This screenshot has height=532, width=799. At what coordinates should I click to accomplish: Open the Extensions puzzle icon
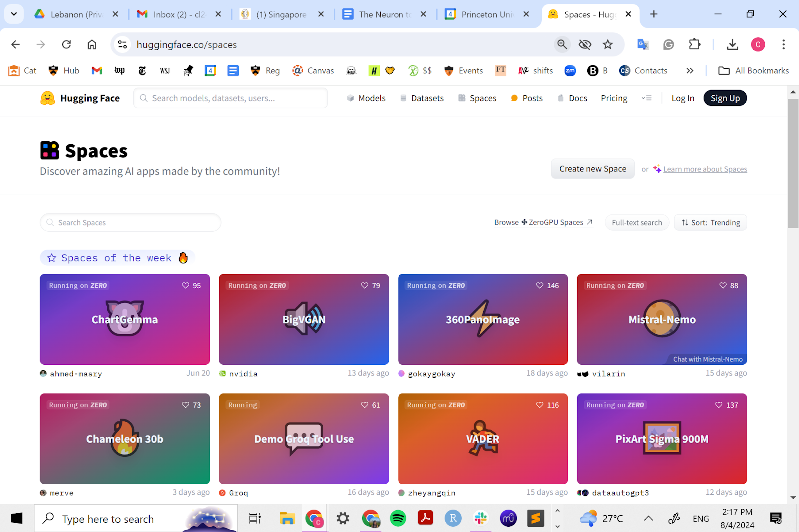694,45
